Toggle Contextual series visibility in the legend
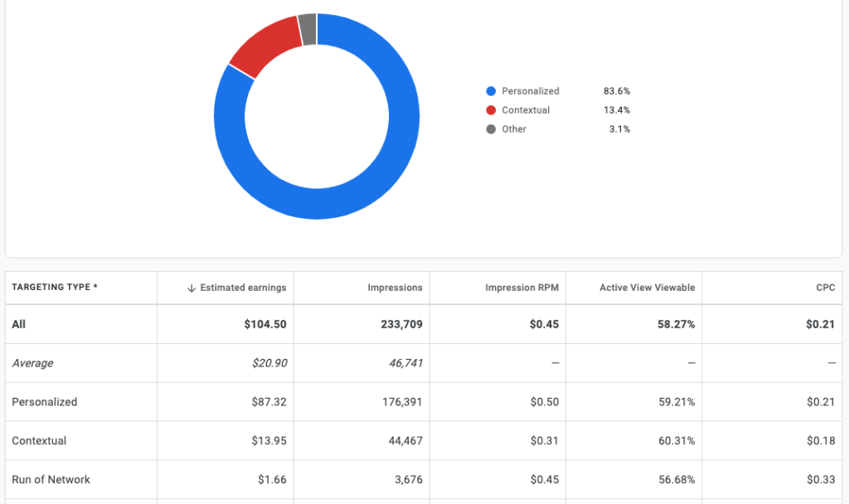 pyautogui.click(x=526, y=110)
